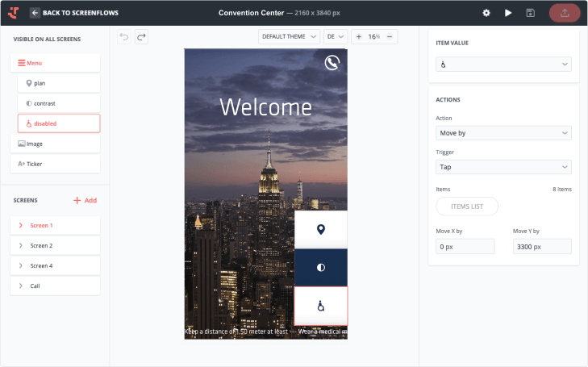
Task: Go back to screenflows via arrow icon
Action: 35,13
